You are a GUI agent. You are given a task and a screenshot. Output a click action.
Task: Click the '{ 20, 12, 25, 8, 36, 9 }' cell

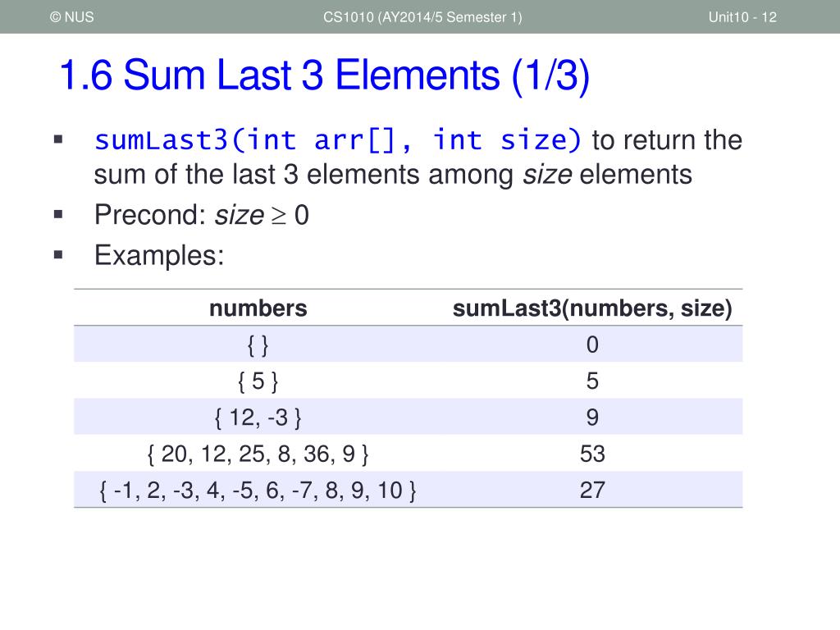click(x=258, y=454)
